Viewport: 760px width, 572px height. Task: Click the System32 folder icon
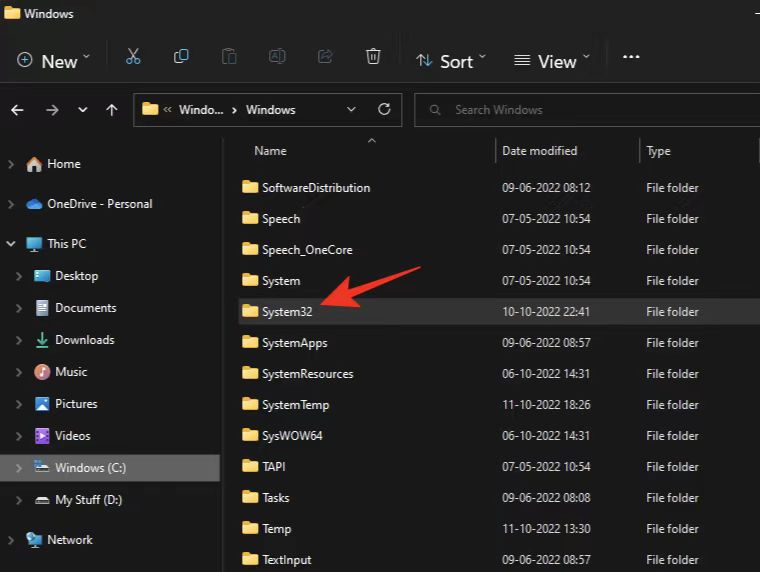point(250,311)
